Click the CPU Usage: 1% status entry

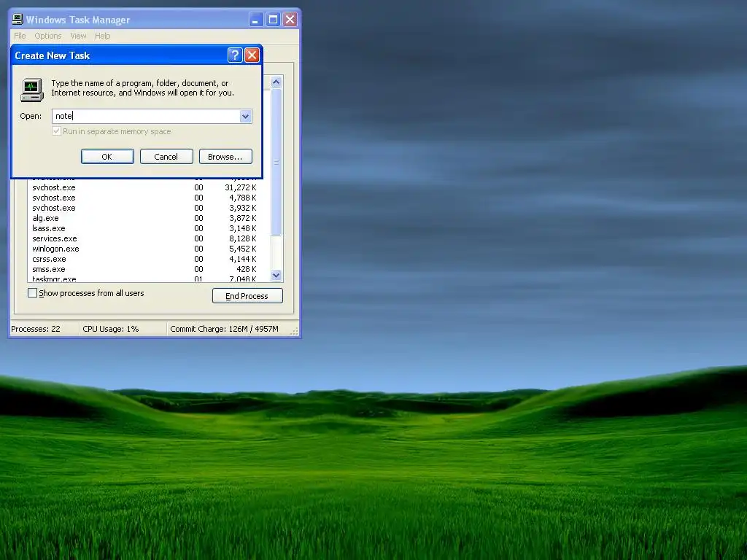point(123,329)
